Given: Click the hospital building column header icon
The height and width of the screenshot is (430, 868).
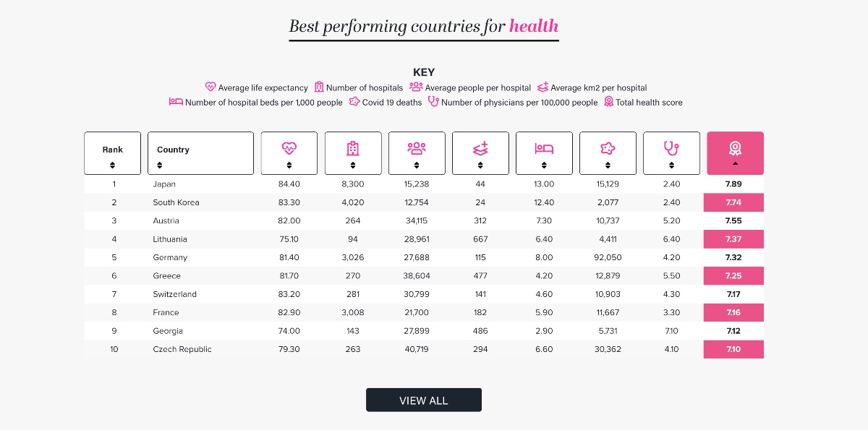Looking at the screenshot, I should click(352, 148).
